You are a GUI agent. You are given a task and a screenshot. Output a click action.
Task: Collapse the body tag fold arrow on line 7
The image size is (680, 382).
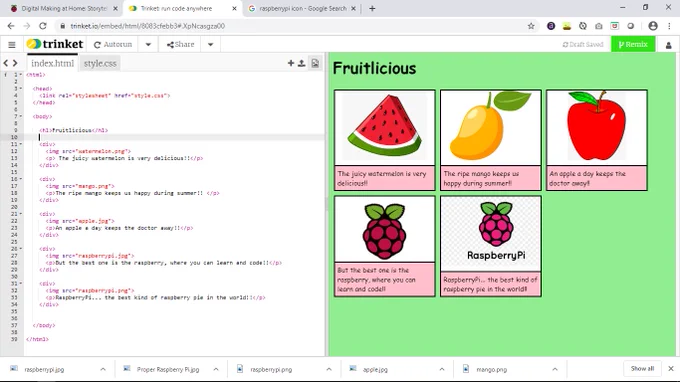(21, 116)
